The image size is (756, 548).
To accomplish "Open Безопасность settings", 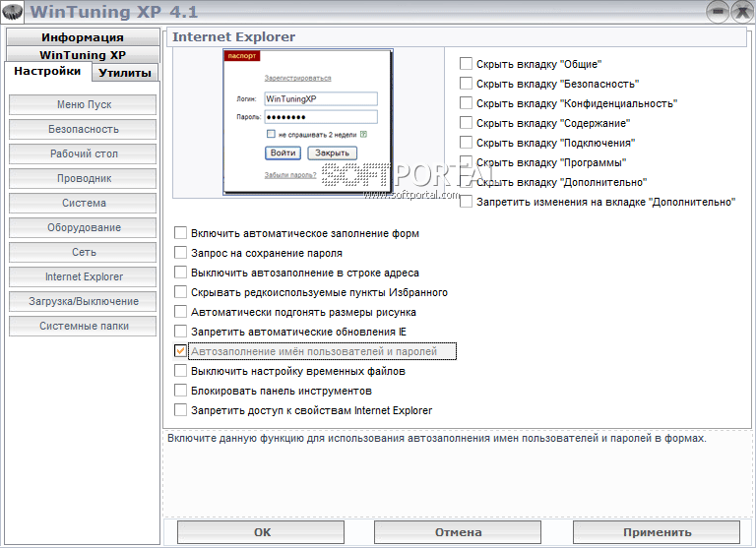I will (83, 129).
